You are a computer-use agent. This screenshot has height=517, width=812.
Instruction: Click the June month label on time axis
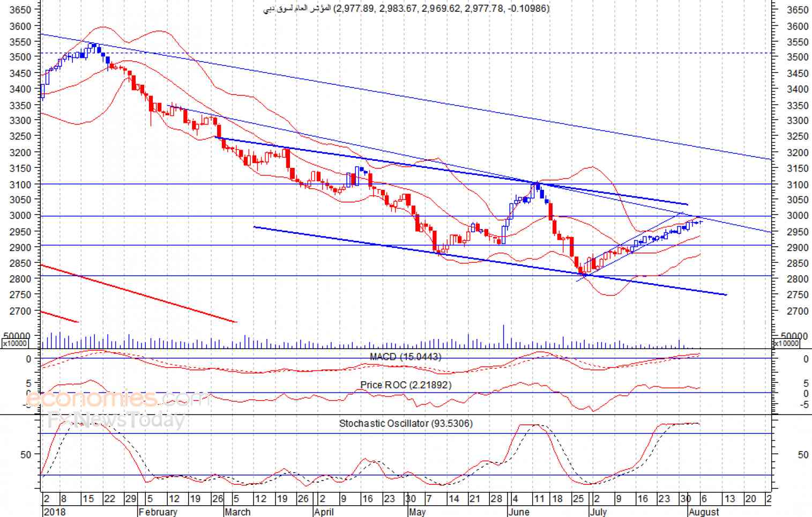(x=519, y=512)
